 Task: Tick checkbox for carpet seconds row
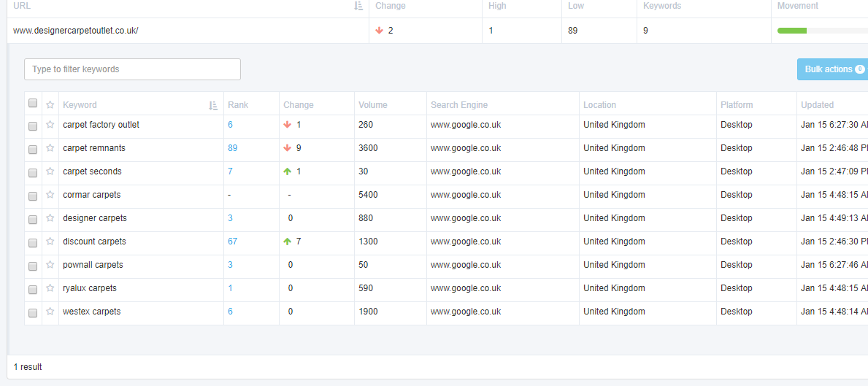(33, 172)
